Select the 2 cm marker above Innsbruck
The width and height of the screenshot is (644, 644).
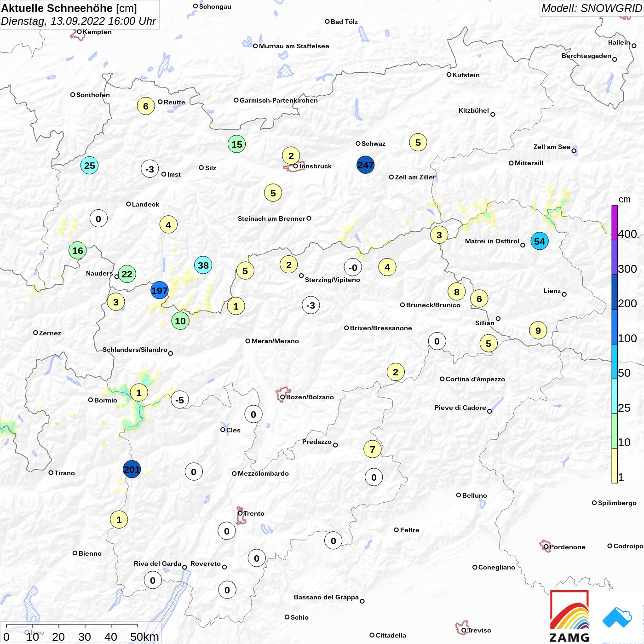291,155
